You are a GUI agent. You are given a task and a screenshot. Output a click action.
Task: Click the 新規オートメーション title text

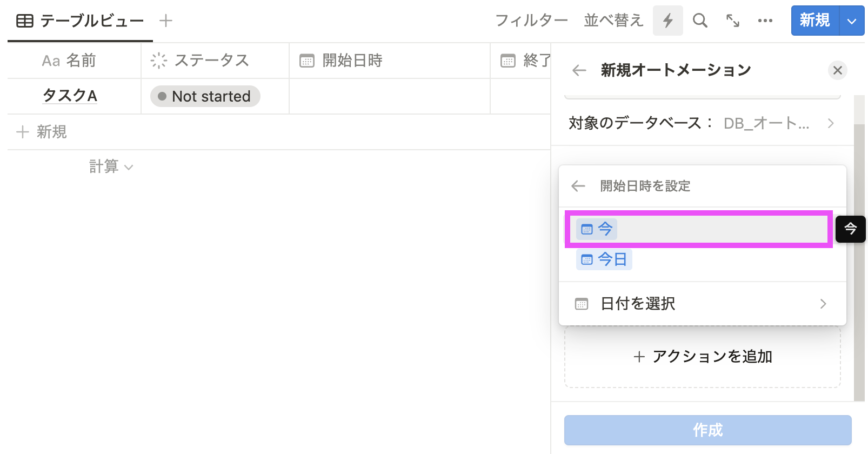coord(676,70)
